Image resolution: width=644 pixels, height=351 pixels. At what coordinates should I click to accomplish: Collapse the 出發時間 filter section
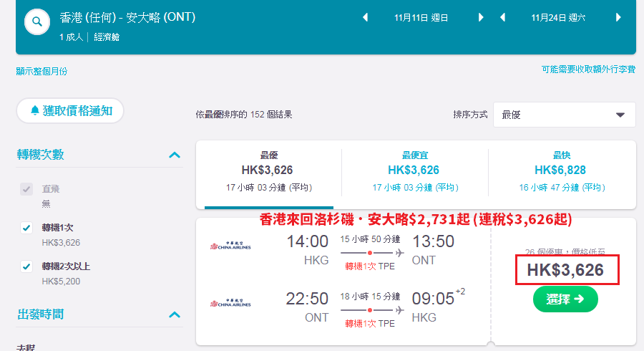[x=175, y=315]
